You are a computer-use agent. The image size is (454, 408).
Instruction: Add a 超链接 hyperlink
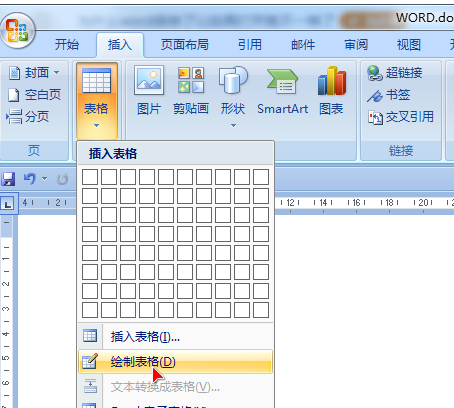[x=395, y=73]
